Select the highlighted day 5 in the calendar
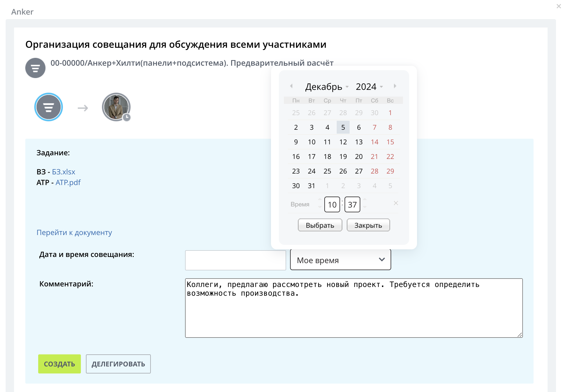 tap(343, 127)
